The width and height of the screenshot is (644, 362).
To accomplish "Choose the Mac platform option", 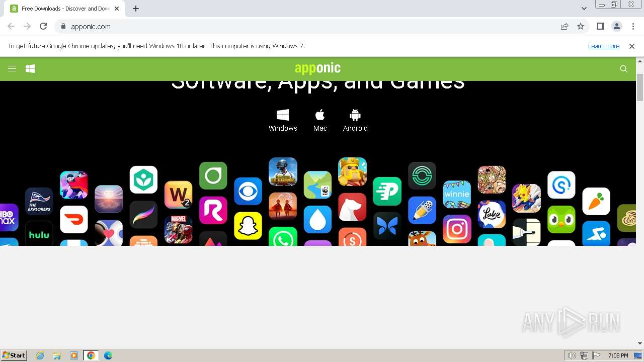I will (320, 121).
